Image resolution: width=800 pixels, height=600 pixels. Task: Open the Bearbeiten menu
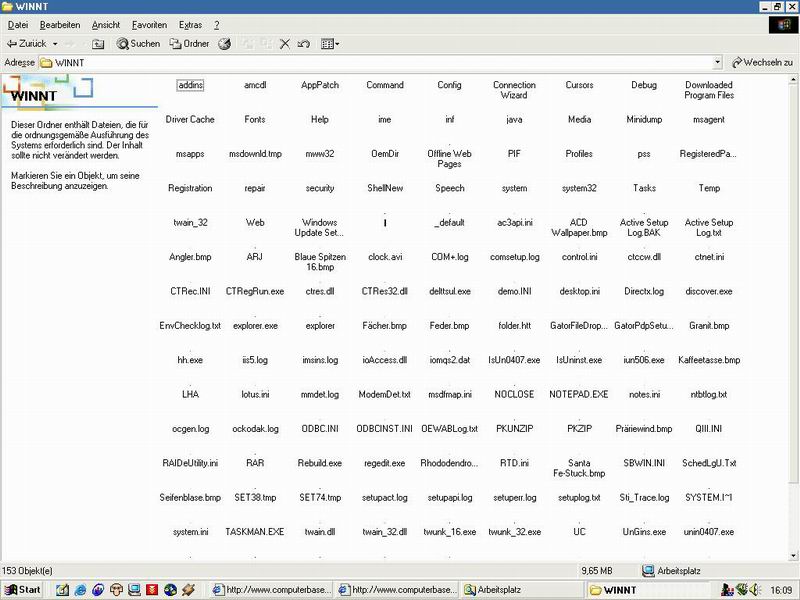[60, 25]
